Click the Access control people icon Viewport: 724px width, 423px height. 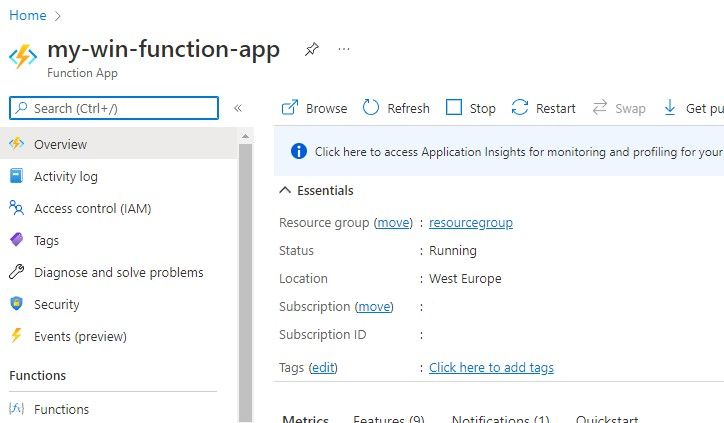17,208
